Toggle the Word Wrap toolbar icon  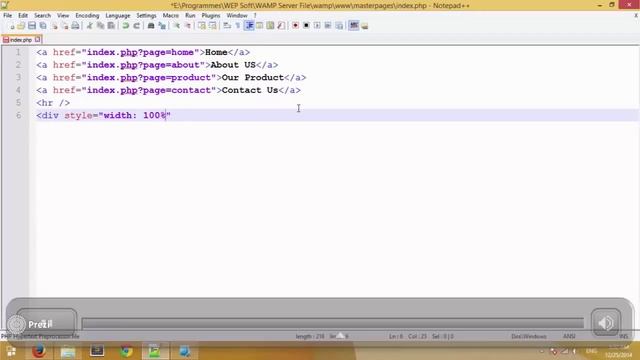tap(227, 26)
